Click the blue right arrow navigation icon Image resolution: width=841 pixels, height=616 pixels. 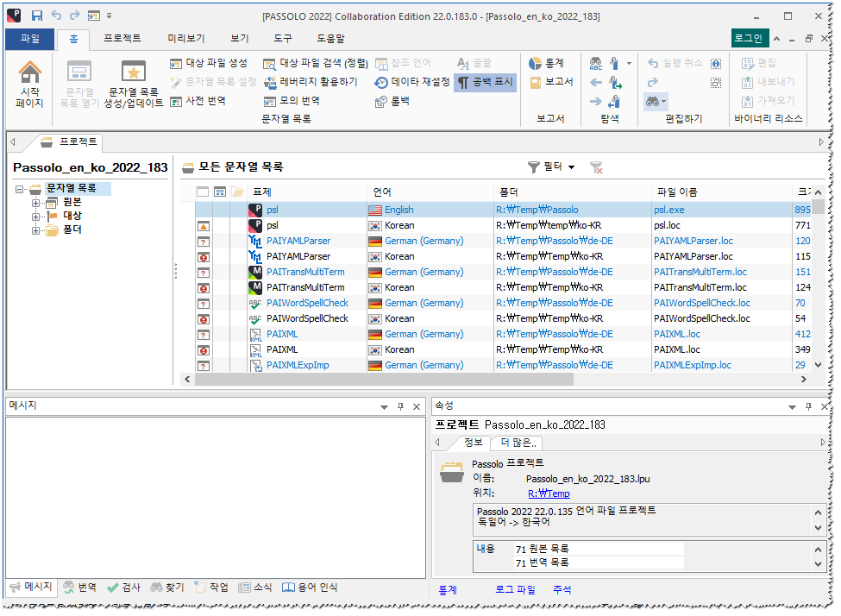click(596, 102)
